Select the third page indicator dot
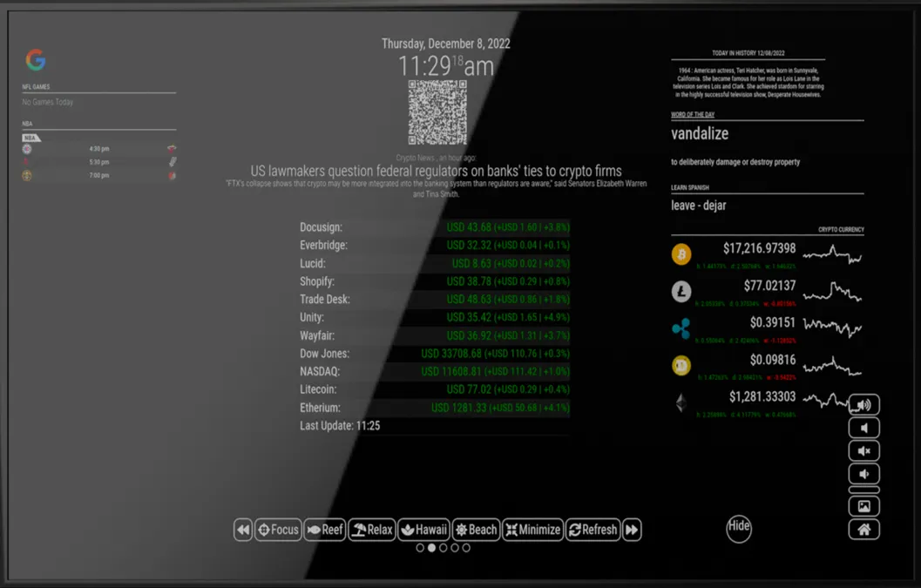 (444, 548)
